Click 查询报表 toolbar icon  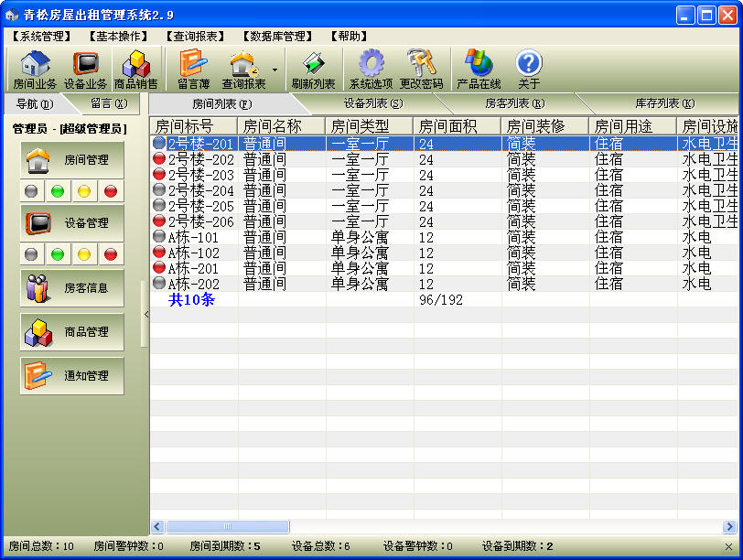243,70
